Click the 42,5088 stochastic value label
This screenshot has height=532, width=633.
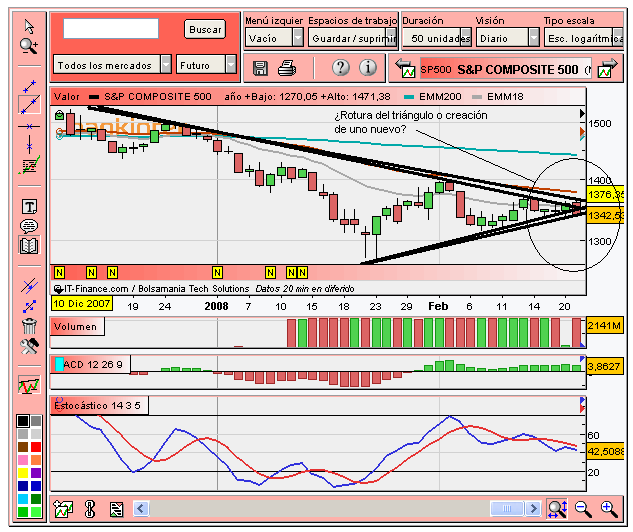pyautogui.click(x=605, y=451)
